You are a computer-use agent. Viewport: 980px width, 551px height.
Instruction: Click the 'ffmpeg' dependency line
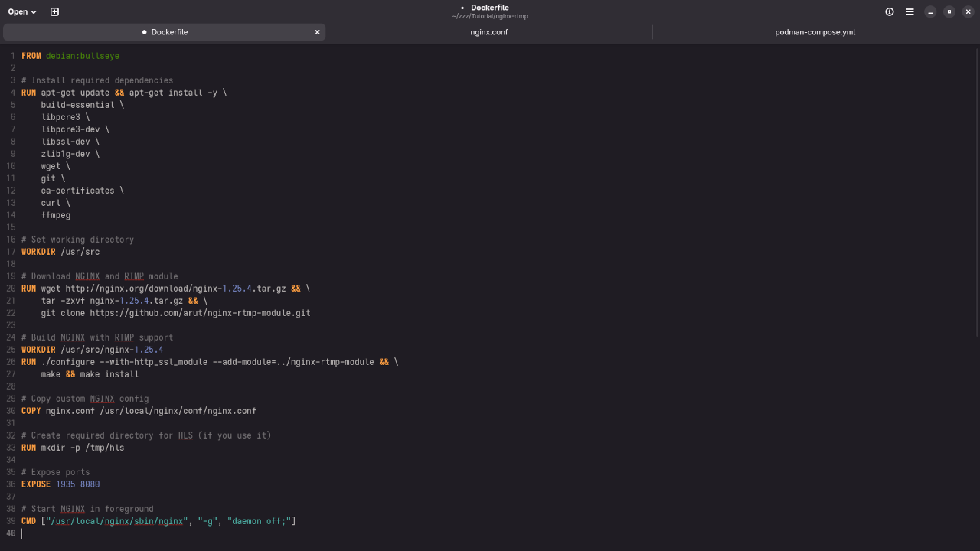56,215
